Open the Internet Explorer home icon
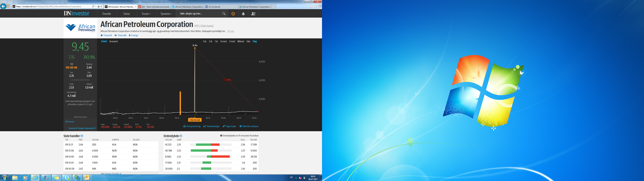 (x=311, y=7)
